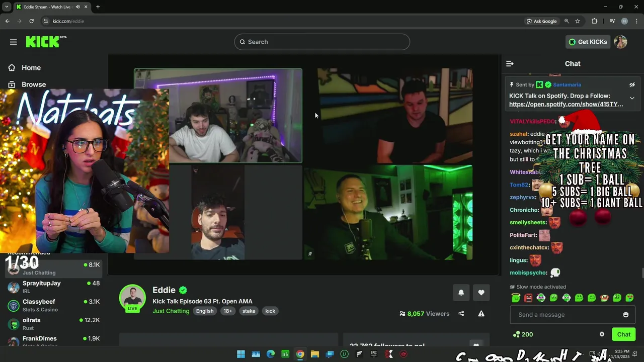The image size is (644, 362).
Task: Open File Explorer from taskbar
Action: tap(315, 354)
